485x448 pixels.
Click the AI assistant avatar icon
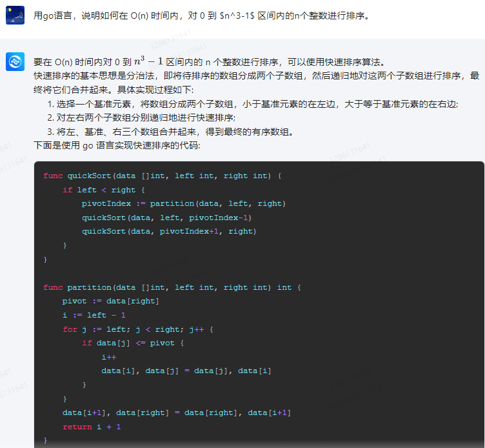click(15, 61)
